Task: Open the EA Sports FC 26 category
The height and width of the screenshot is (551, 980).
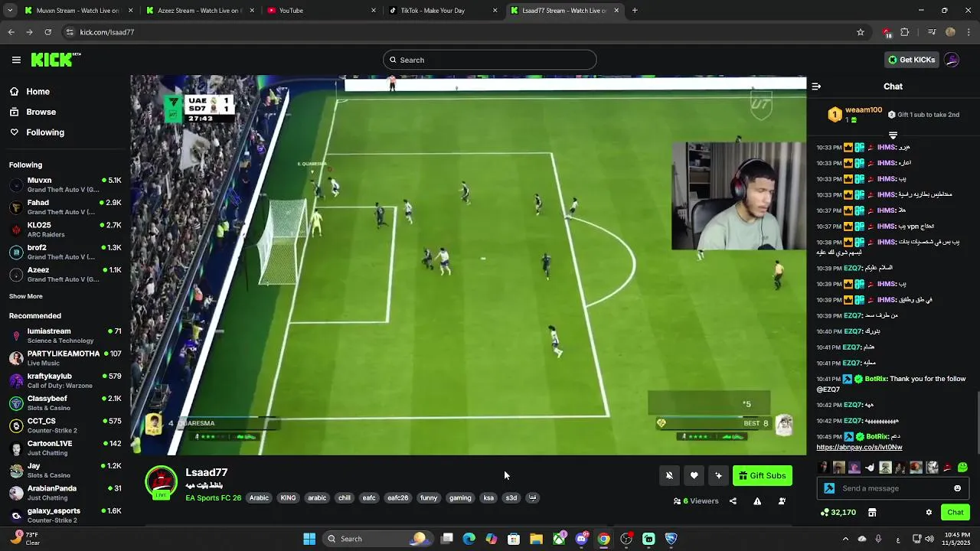Action: (x=213, y=498)
